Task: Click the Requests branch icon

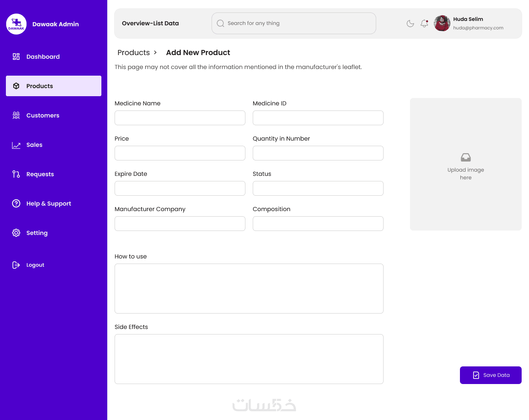Action: click(x=16, y=174)
